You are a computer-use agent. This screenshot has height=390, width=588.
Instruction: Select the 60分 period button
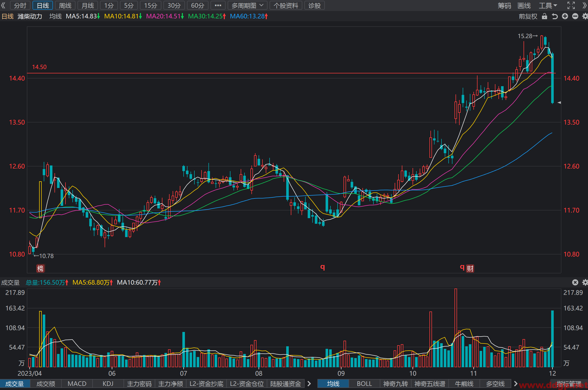(197, 5)
